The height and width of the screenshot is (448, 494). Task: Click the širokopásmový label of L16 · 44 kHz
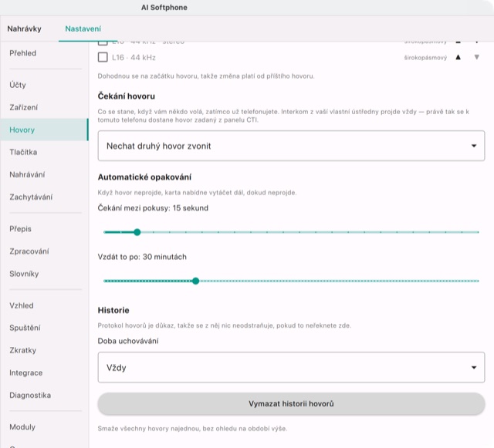point(425,58)
